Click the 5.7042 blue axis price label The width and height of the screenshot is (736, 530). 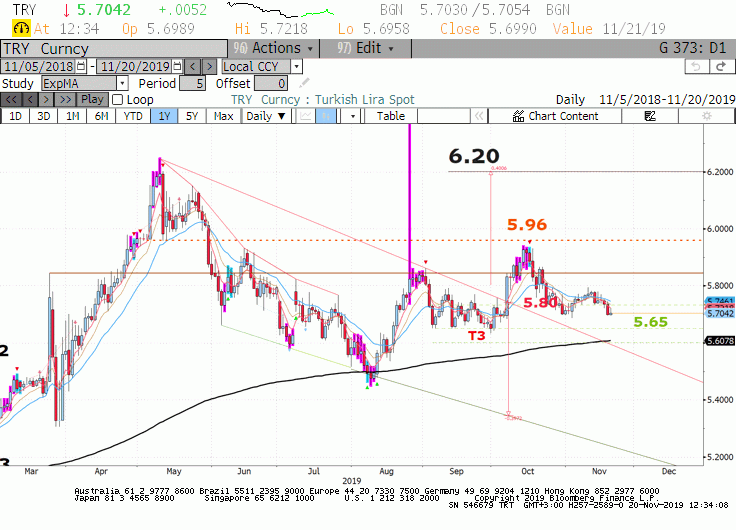pyautogui.click(x=720, y=314)
